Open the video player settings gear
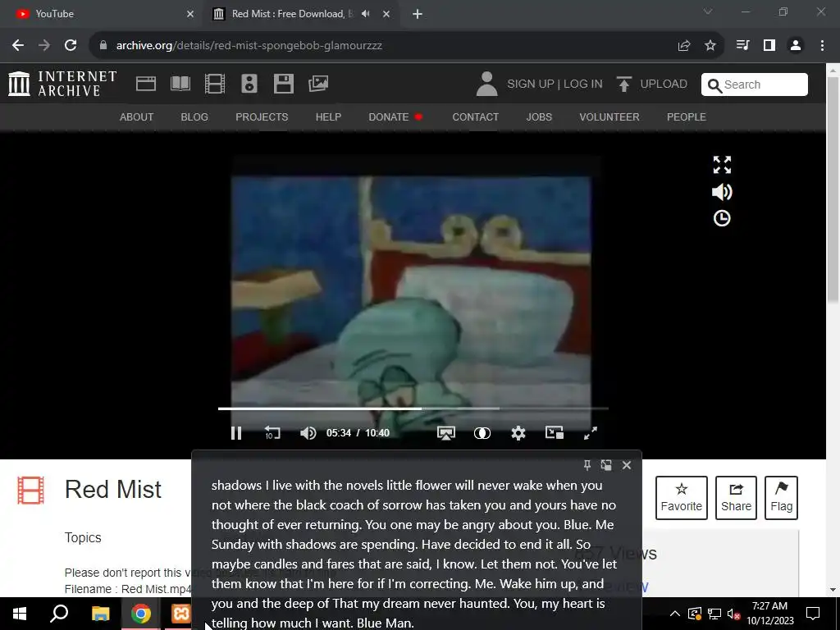840x630 pixels. (x=518, y=433)
